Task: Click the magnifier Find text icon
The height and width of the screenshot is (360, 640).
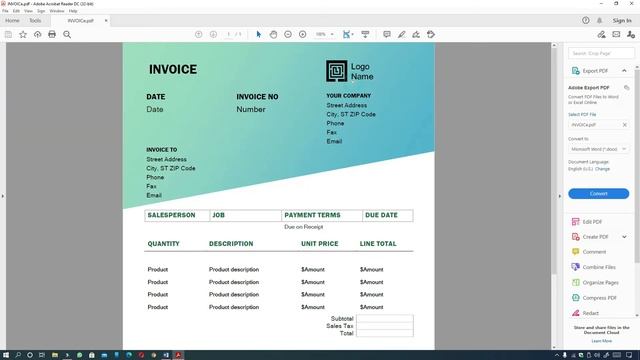Action: coord(67,35)
